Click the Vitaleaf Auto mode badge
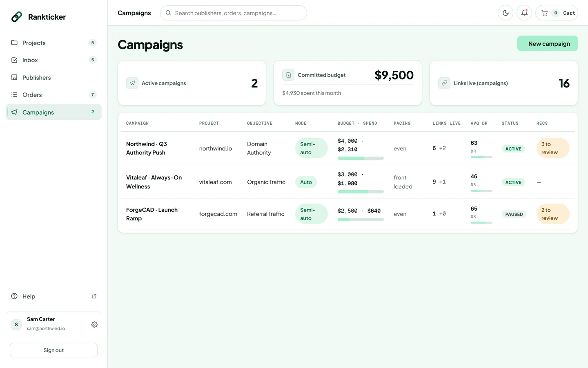This screenshot has width=588, height=368. coord(306,182)
